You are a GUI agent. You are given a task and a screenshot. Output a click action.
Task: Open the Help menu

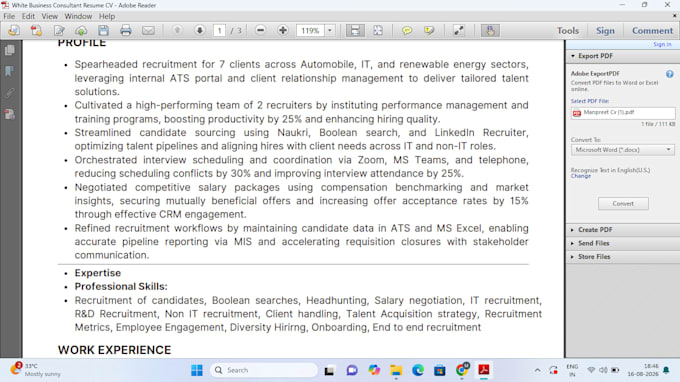[107, 16]
